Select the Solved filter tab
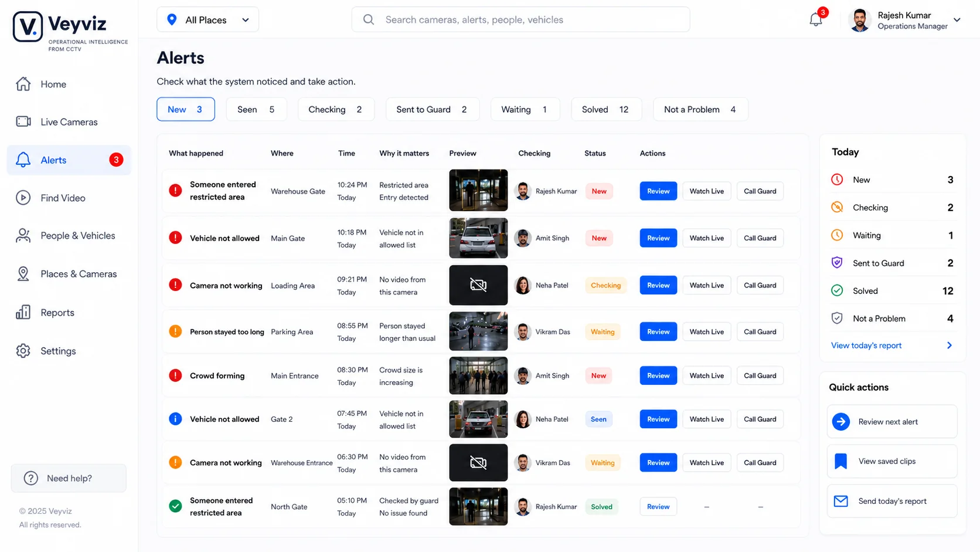The height and width of the screenshot is (552, 980). [x=606, y=109]
